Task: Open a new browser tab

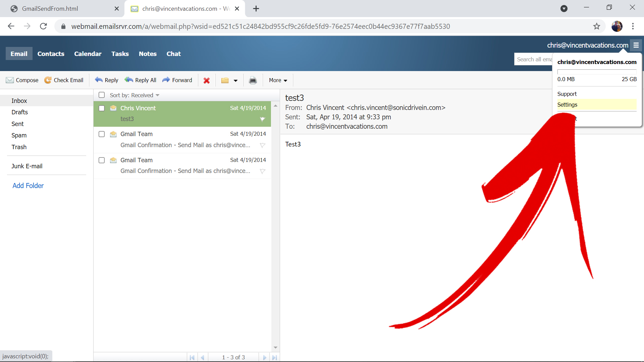Action: click(x=256, y=9)
